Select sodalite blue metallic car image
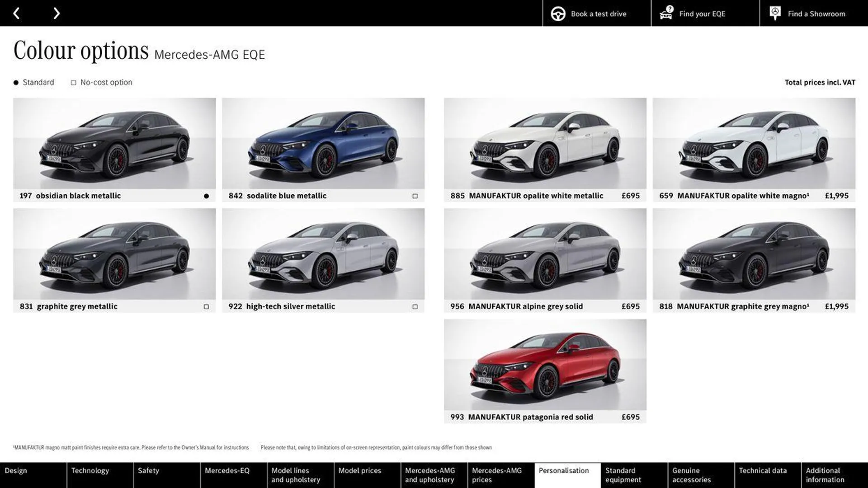Viewport: 868px width, 488px height. click(x=323, y=143)
